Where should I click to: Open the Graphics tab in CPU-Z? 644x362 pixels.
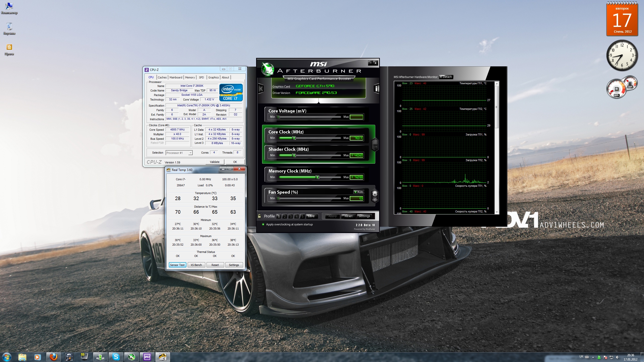[213, 77]
